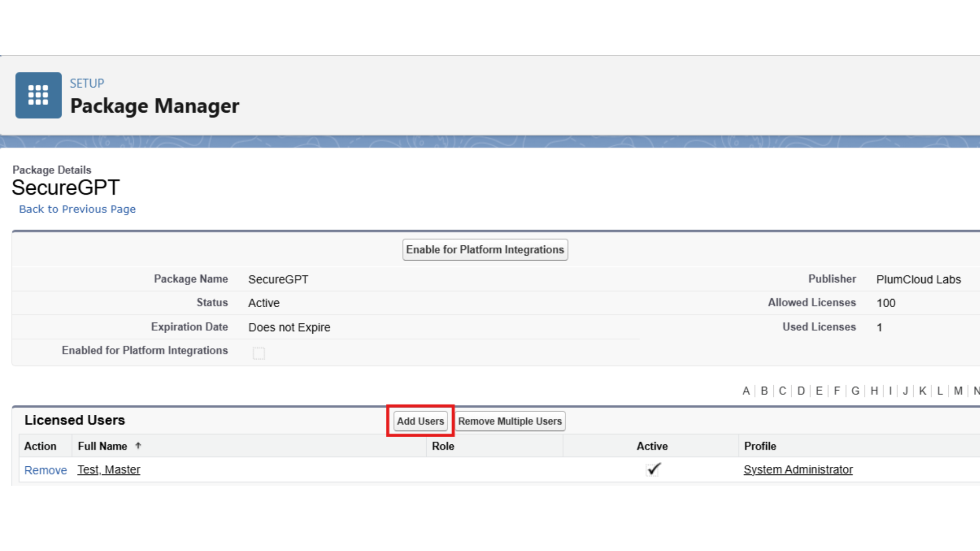Filter users by letter D
The height and width of the screenshot is (551, 980).
pyautogui.click(x=801, y=391)
